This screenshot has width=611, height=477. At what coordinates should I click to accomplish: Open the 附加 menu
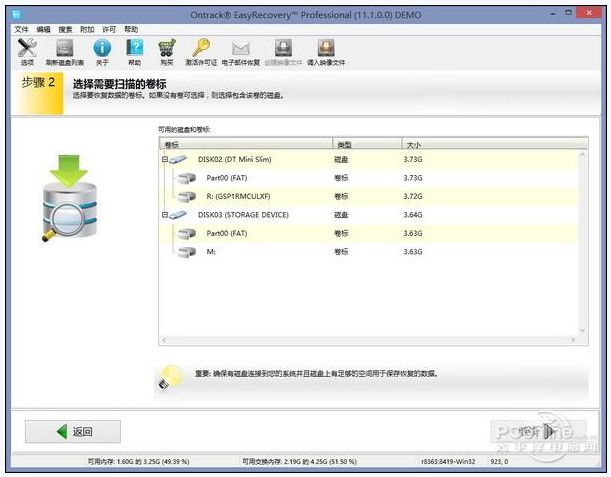click(x=87, y=30)
